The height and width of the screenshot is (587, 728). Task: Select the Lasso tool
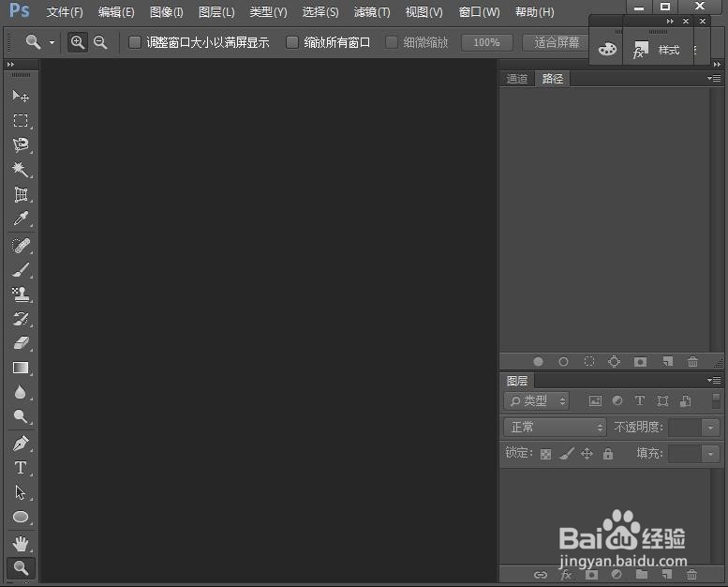click(21, 145)
